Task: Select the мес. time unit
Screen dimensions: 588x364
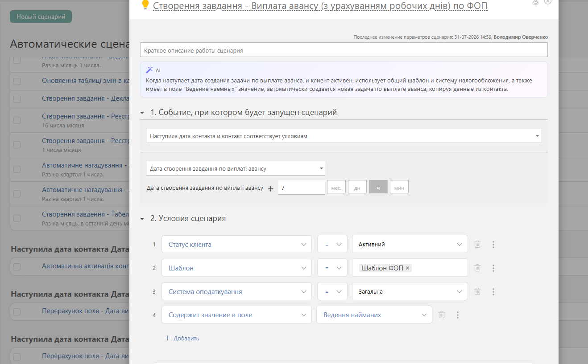Action: point(336,187)
